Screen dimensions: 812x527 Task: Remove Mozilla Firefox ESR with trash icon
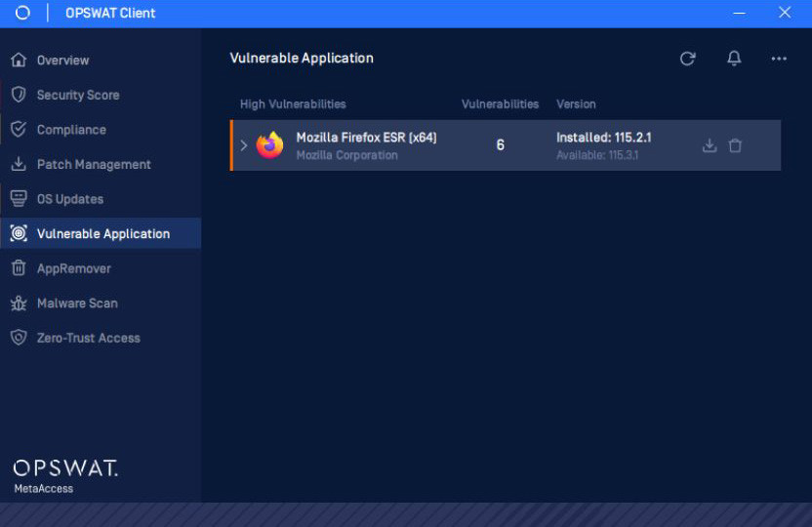click(735, 145)
